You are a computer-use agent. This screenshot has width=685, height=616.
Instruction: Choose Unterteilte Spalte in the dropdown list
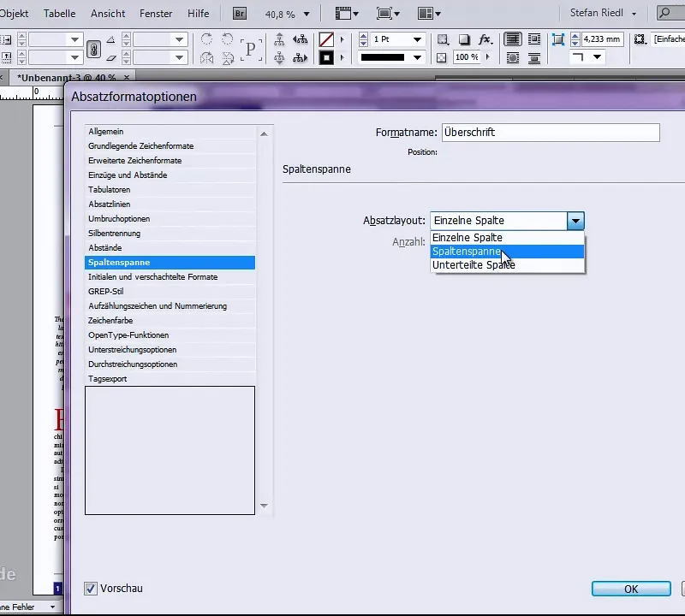[x=507, y=265]
